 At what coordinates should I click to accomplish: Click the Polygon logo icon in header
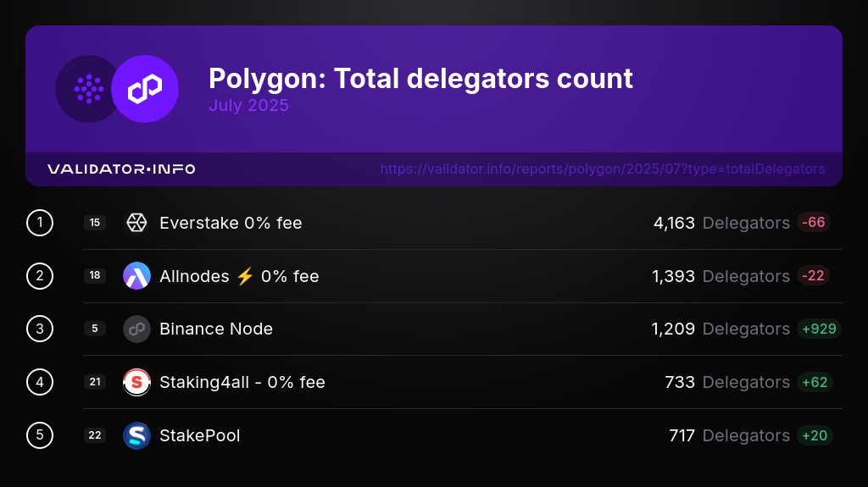coord(145,89)
